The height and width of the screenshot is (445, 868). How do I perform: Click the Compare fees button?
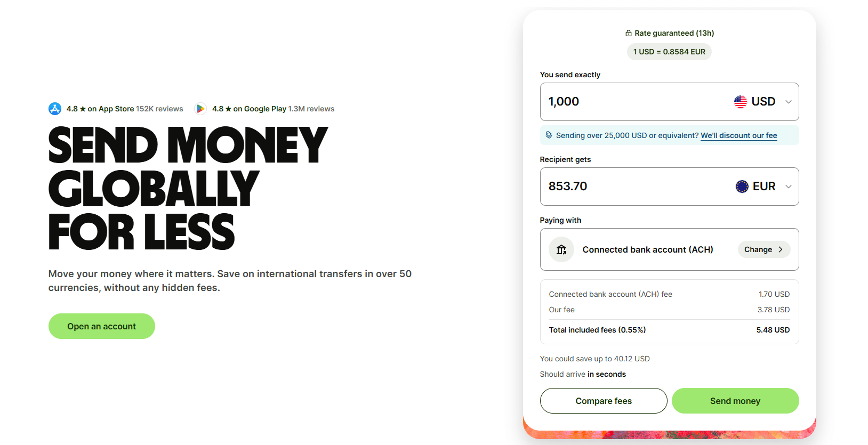click(603, 401)
